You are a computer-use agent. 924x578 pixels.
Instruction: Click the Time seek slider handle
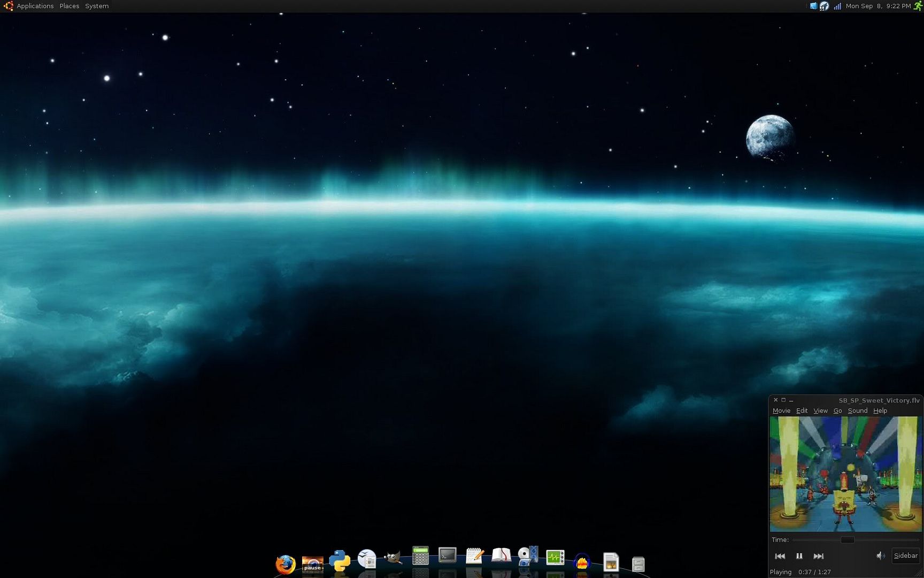[x=848, y=539]
